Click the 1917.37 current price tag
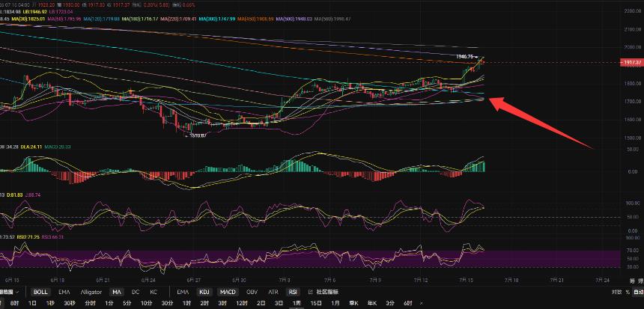Viewport: 644px width, 309px height. coord(631,62)
